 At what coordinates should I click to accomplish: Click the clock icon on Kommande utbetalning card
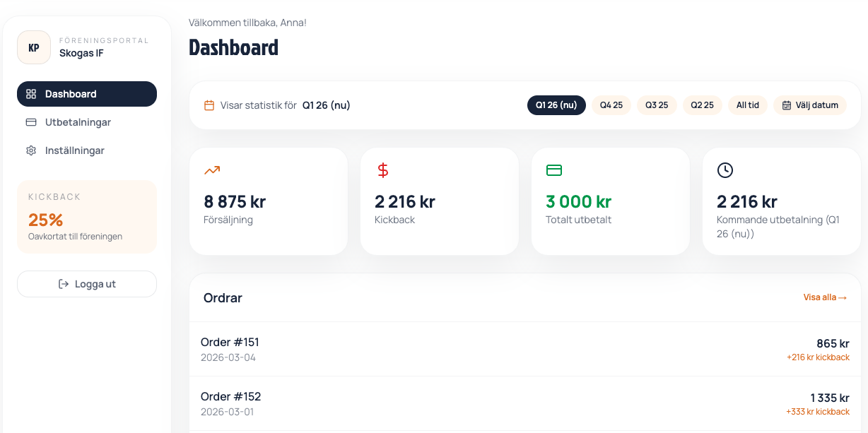pyautogui.click(x=725, y=170)
